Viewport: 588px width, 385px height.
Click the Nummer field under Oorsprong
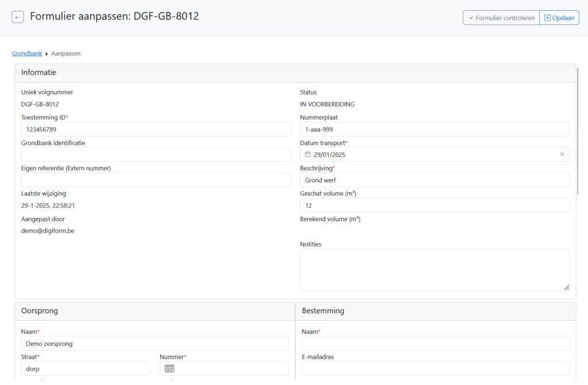point(224,368)
